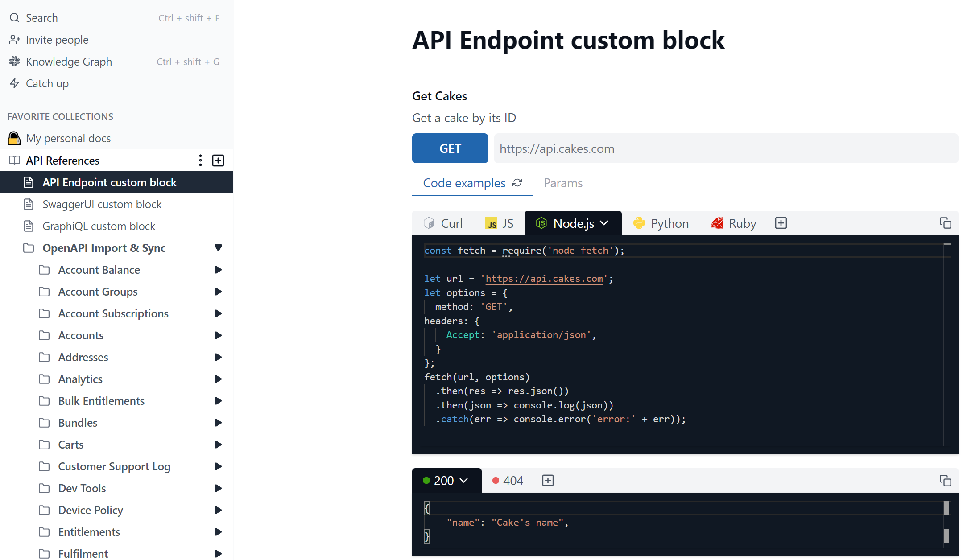Open the Node.js language dropdown chevron

604,223
